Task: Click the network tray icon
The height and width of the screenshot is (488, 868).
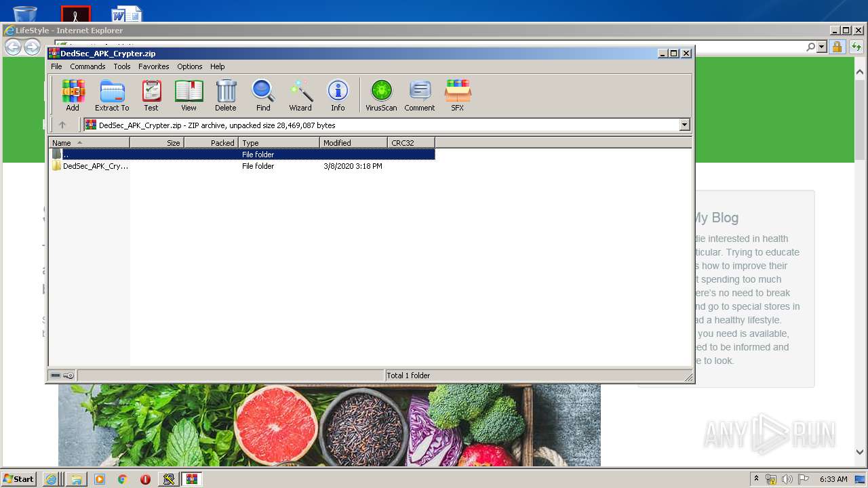Action: (771, 479)
